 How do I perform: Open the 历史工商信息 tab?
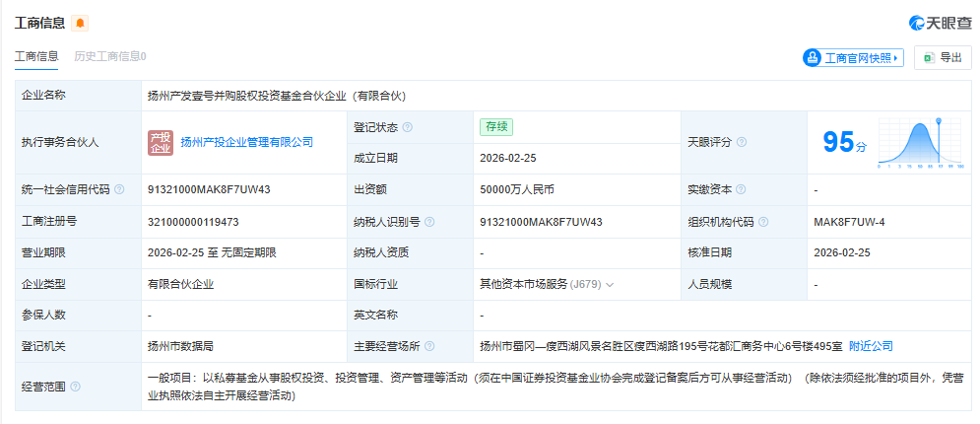(x=110, y=56)
